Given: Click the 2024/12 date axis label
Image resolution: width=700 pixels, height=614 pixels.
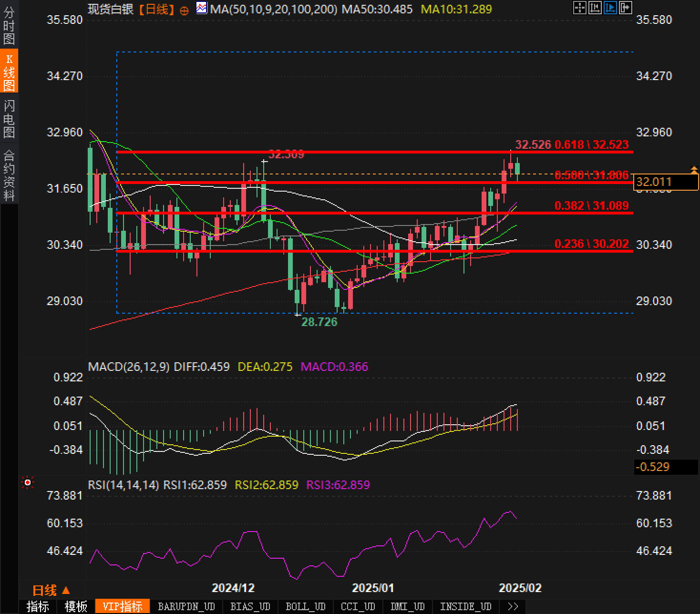Looking at the screenshot, I should 234,588.
